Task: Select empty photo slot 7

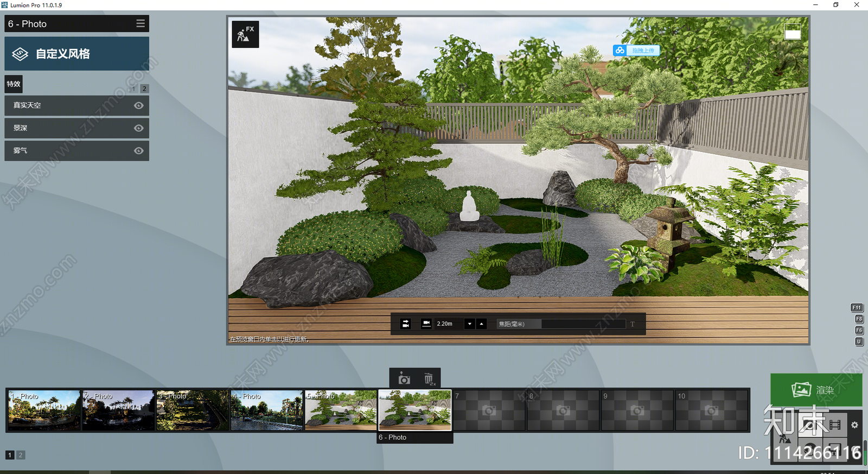Action: pyautogui.click(x=489, y=410)
